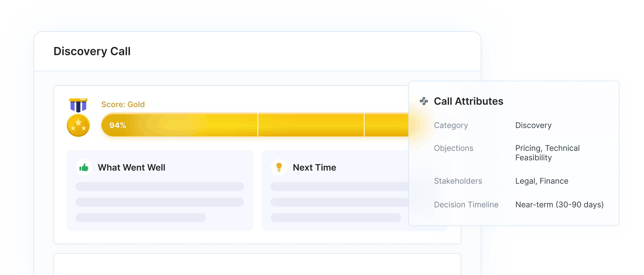The image size is (644, 275).
Task: Click the Category attribute label
Action: [x=451, y=125]
